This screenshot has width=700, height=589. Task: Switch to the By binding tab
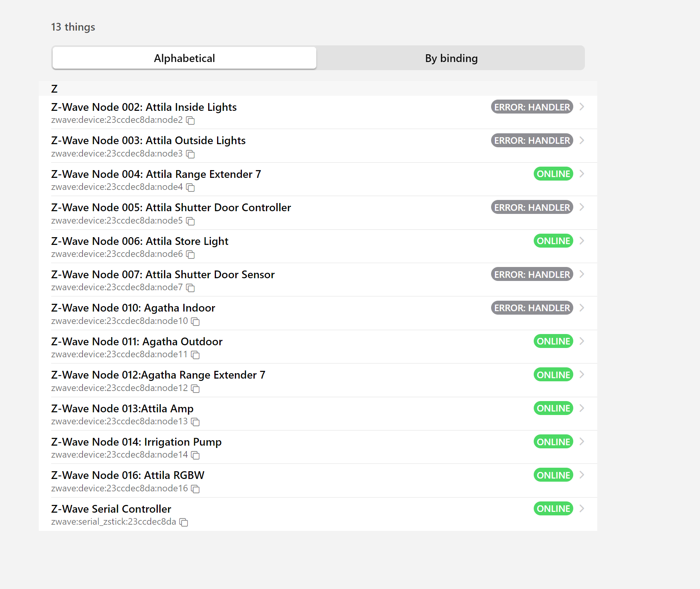[x=451, y=58]
